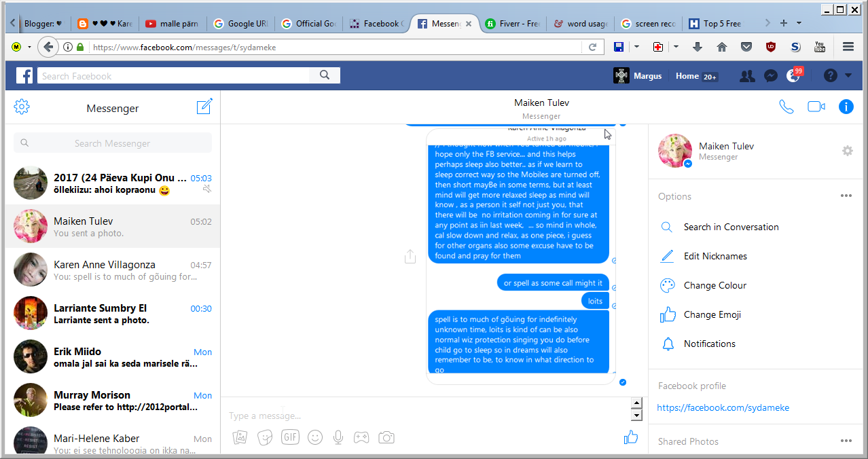Screen dimensions: 868x459
Task: Open Mari-Helene Kaber conversation
Action: (113, 438)
